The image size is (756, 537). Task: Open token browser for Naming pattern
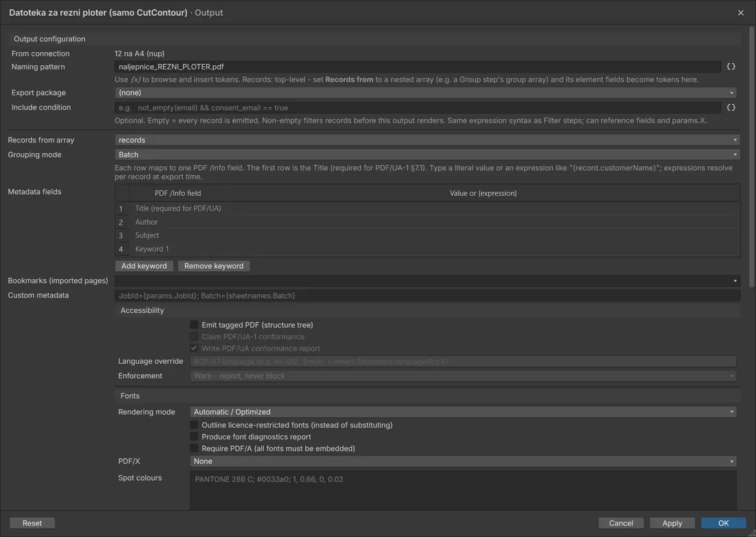(731, 67)
